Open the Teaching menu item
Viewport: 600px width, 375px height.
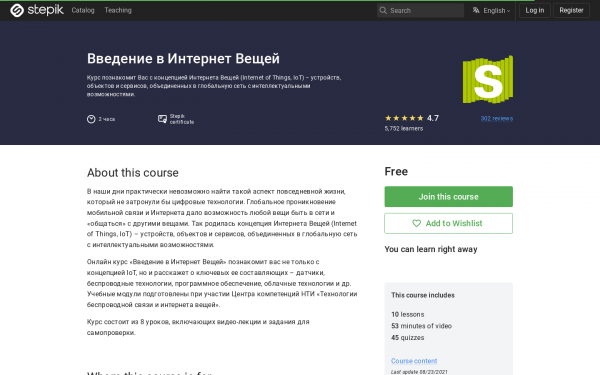tap(118, 10)
